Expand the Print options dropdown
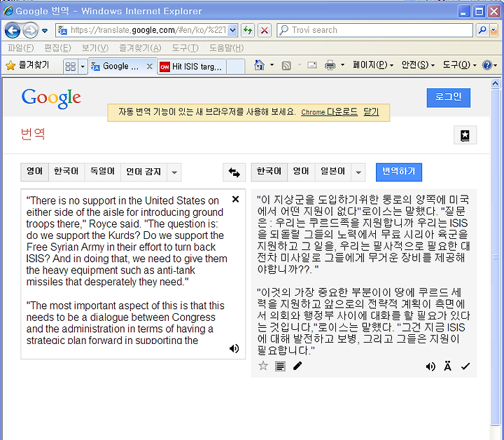This screenshot has width=504, height=440. [x=342, y=65]
